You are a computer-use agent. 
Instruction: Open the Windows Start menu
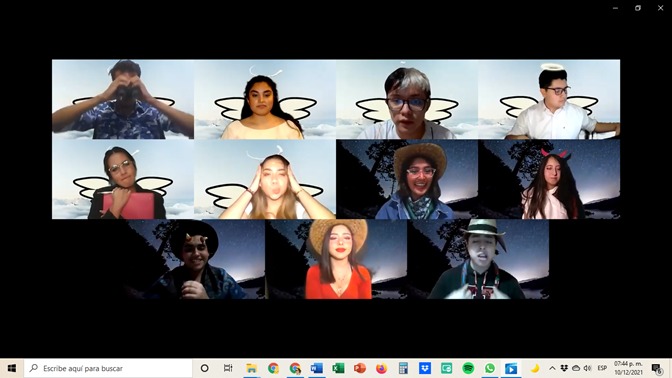(x=12, y=368)
